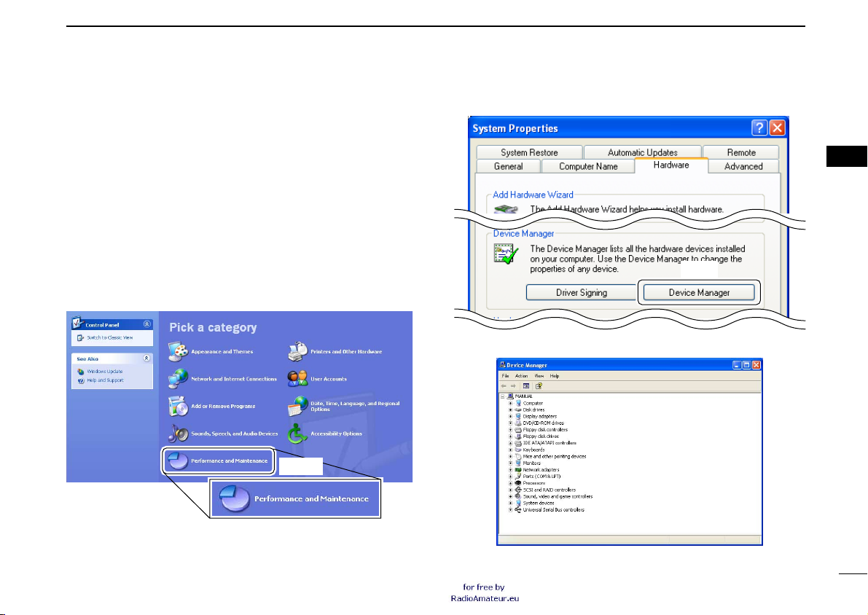
Task: Switch to the General tab
Action: click(508, 167)
